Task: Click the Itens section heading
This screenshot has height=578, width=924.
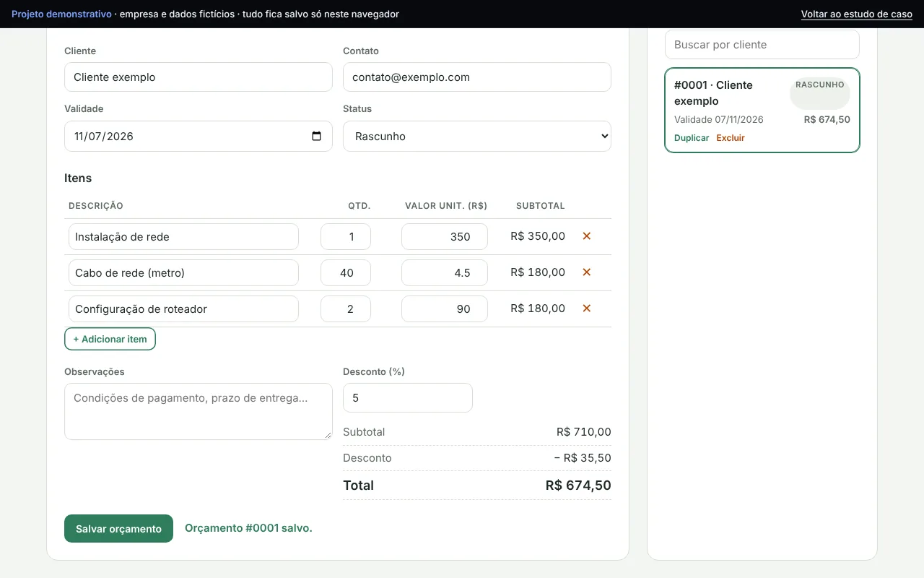Action: point(78,178)
